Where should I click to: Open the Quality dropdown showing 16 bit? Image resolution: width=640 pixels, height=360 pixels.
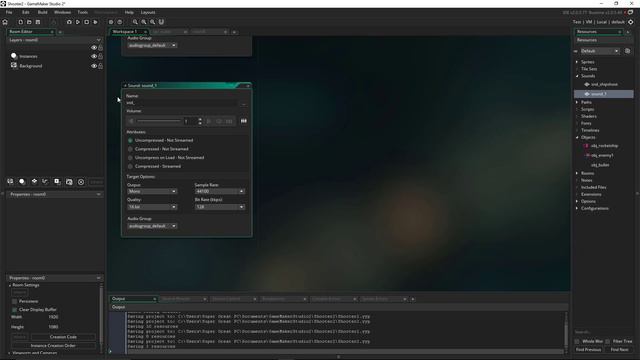152,207
